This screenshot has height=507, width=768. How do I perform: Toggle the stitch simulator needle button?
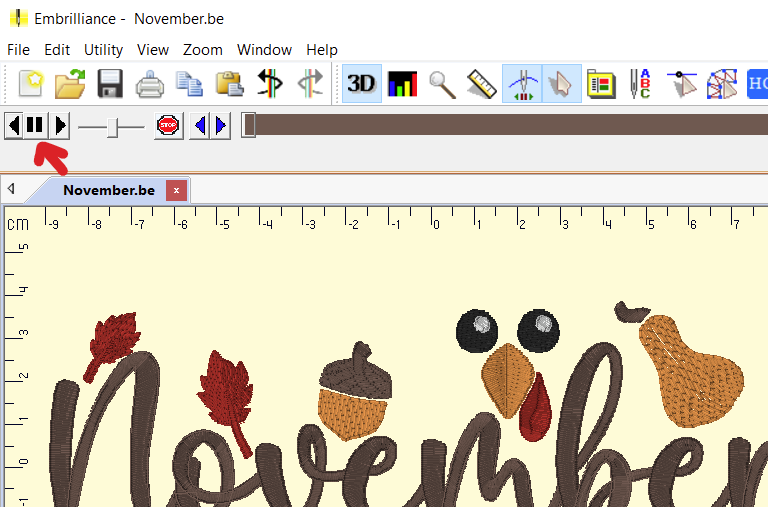[x=521, y=84]
